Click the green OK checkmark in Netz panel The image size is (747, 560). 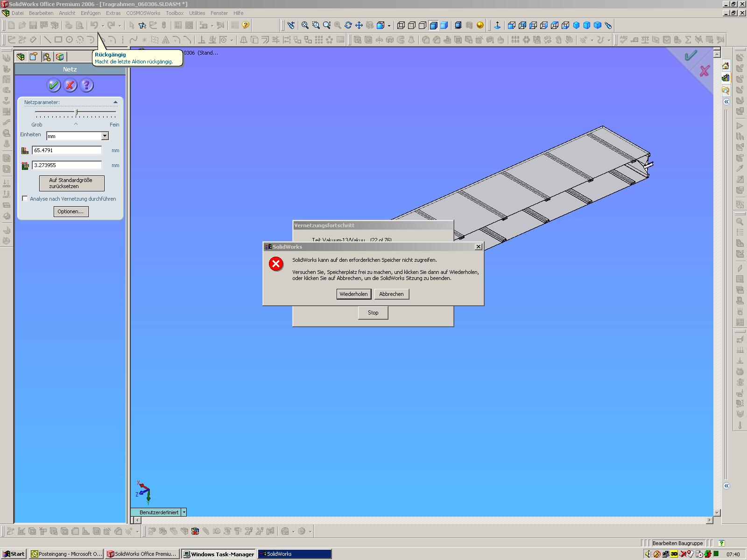coord(54,85)
